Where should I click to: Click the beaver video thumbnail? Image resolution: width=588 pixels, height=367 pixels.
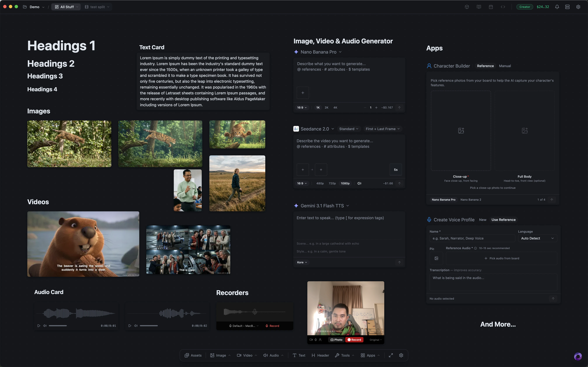83,244
